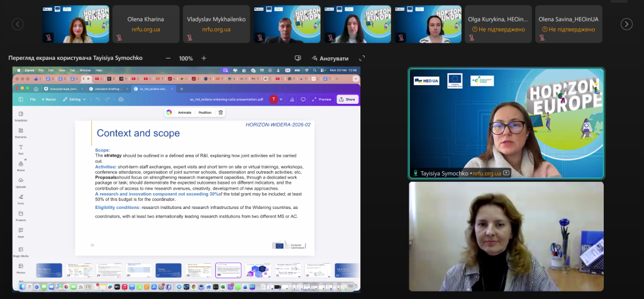Delete element with trash icon

220,113
